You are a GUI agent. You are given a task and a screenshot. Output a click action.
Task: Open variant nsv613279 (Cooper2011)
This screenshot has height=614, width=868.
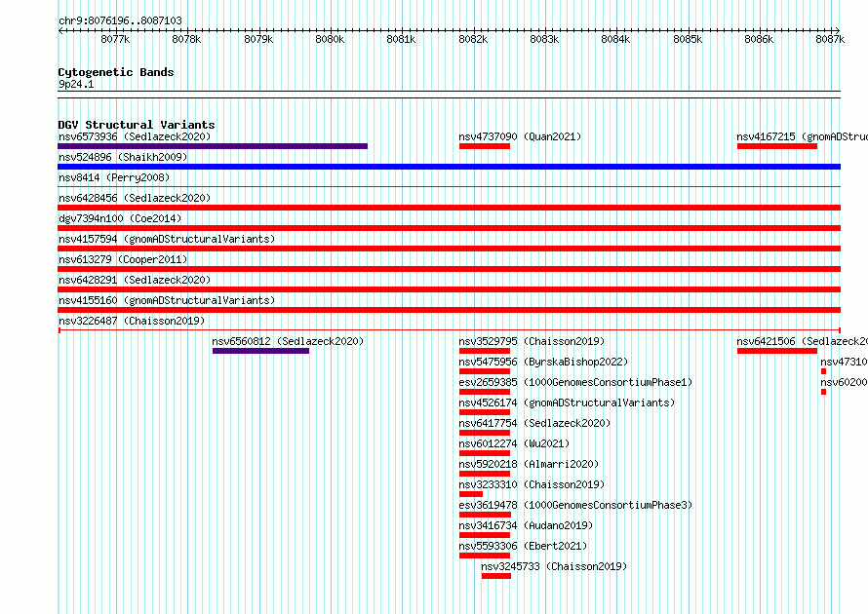(123, 259)
